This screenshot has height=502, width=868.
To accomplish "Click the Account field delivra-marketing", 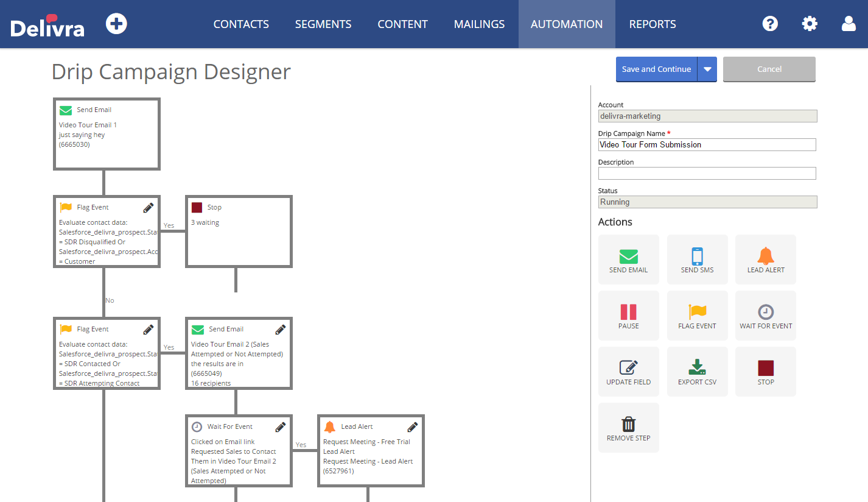I will tap(707, 116).
